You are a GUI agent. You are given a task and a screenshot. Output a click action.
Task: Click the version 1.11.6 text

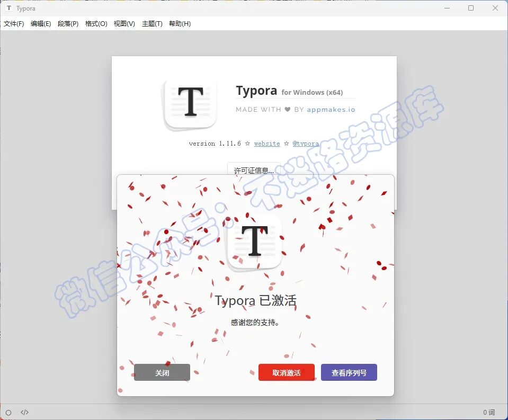(x=215, y=144)
